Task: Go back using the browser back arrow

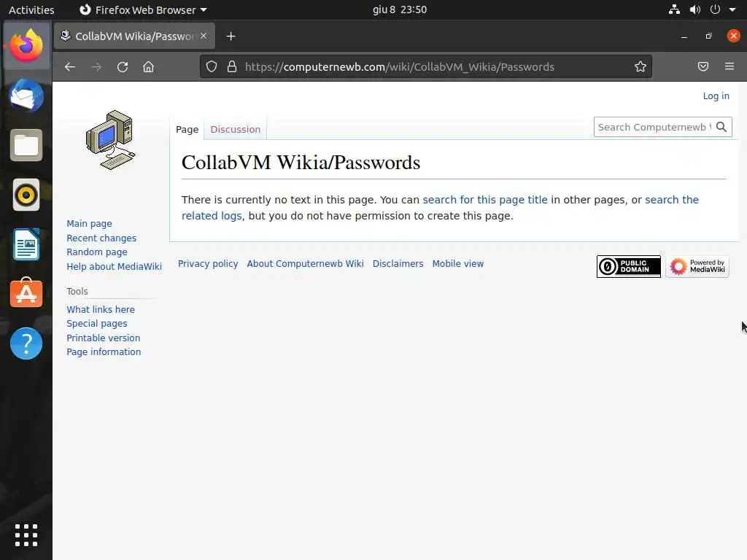Action: click(70, 67)
